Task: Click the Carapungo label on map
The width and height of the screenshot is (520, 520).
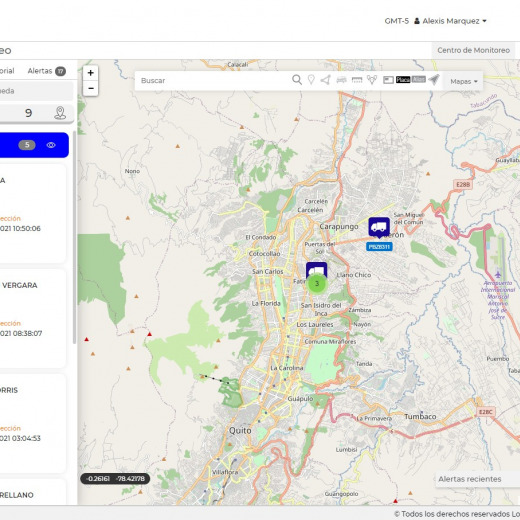Action: [x=339, y=226]
